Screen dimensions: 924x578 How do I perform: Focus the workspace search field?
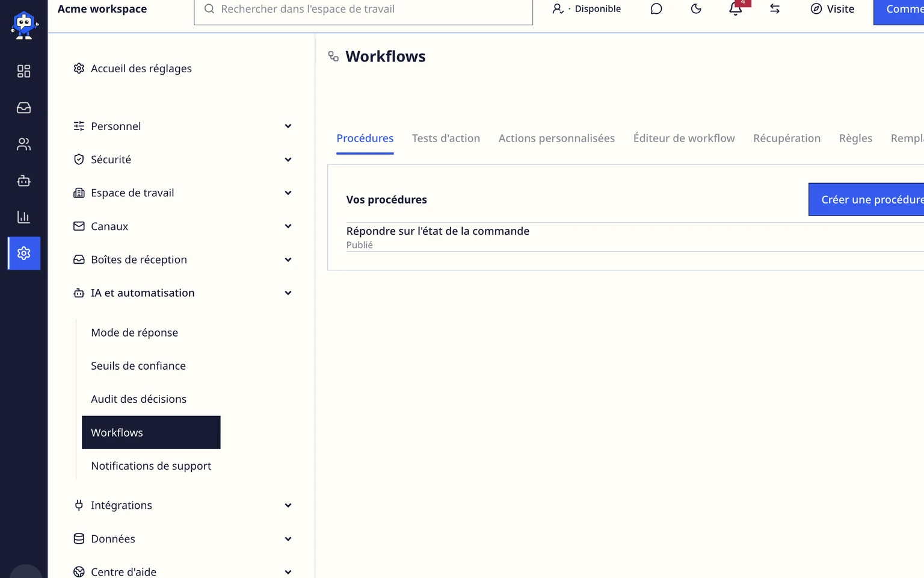click(x=363, y=11)
